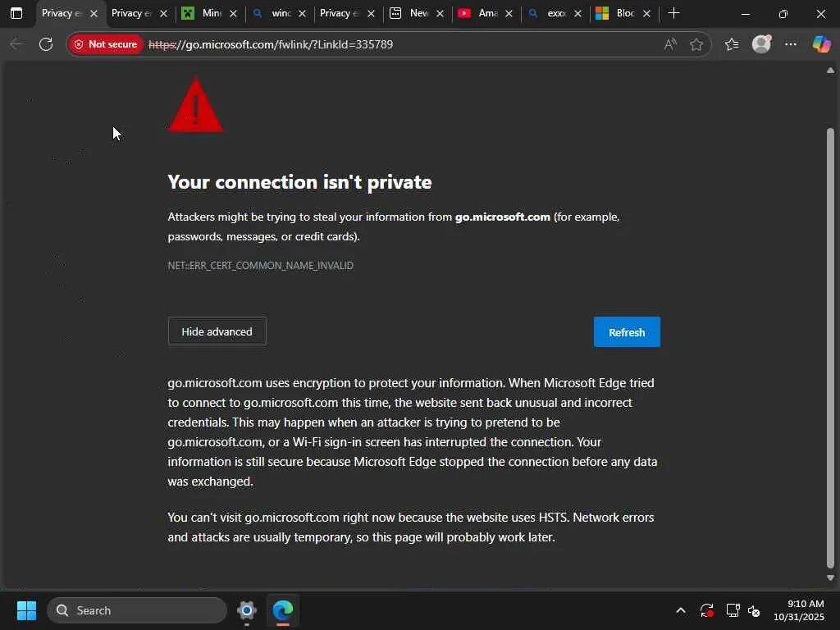Click the Windows Update tray icon
This screenshot has width=840, height=630.
tap(707, 610)
